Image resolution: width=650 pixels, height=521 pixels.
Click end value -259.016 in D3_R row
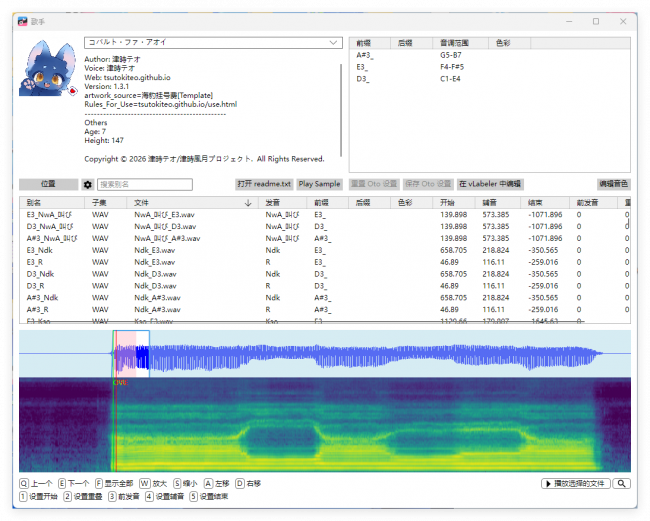pyautogui.click(x=545, y=286)
